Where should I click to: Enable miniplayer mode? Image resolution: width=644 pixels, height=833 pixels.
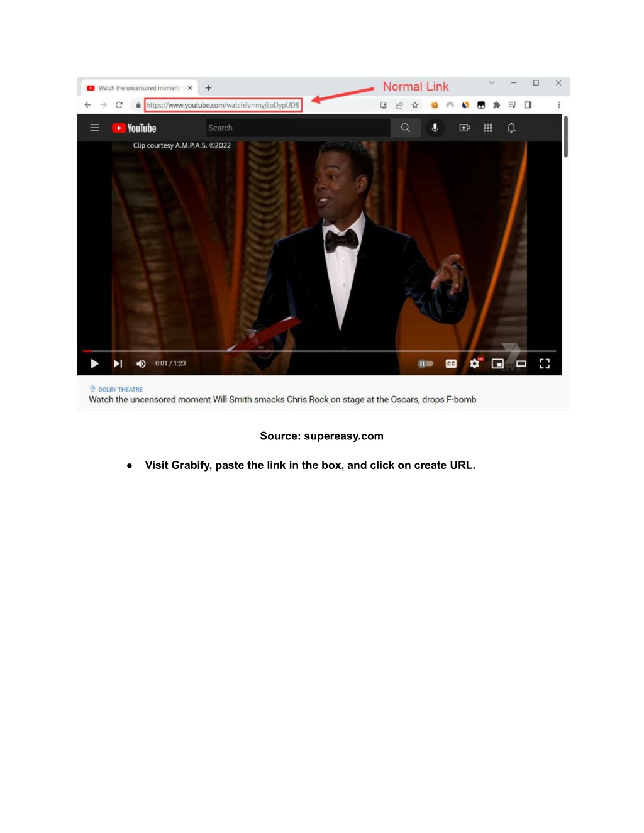(497, 363)
